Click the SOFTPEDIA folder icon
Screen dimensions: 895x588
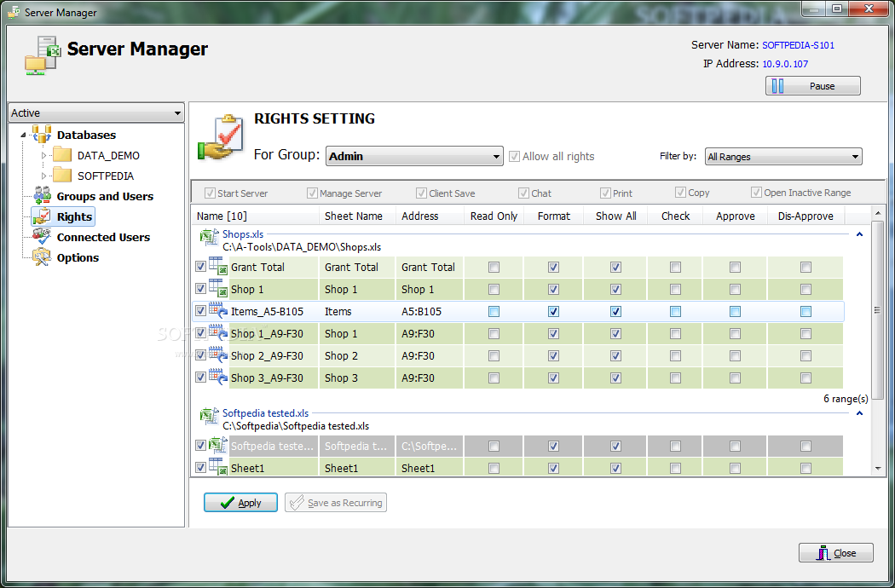62,176
